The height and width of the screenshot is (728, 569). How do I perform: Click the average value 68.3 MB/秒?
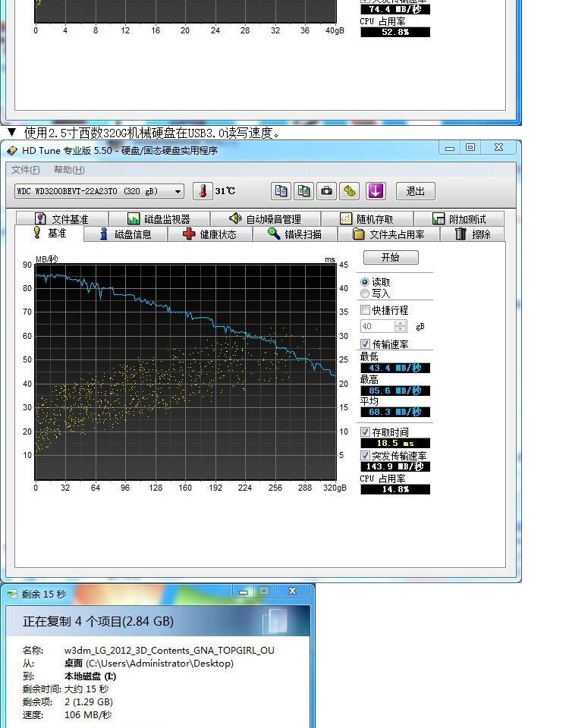point(395,412)
